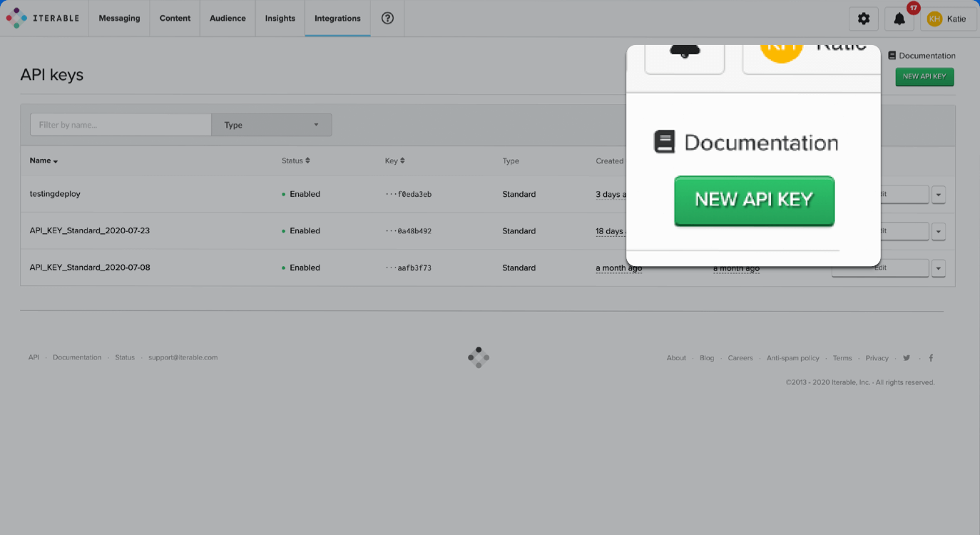Click key value ending f0eda3eb
This screenshot has width=980, height=535.
[x=408, y=194]
